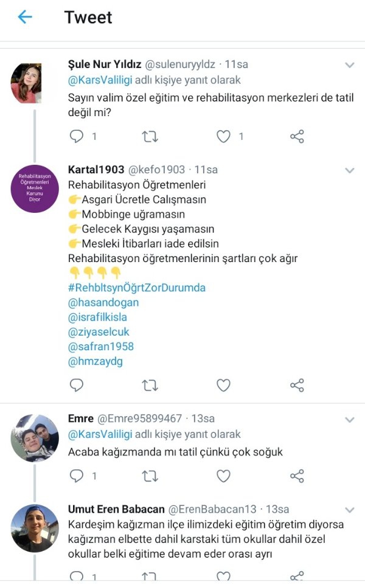The image size is (365, 588).
Task: Retweet Kartal1903's tweet
Action: pos(150,386)
